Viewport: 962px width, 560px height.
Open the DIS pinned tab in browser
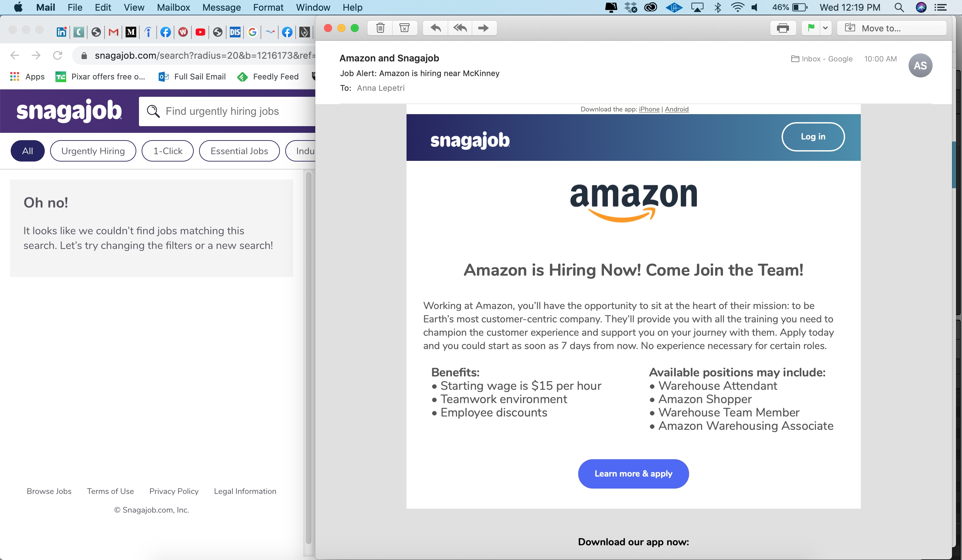point(235,32)
